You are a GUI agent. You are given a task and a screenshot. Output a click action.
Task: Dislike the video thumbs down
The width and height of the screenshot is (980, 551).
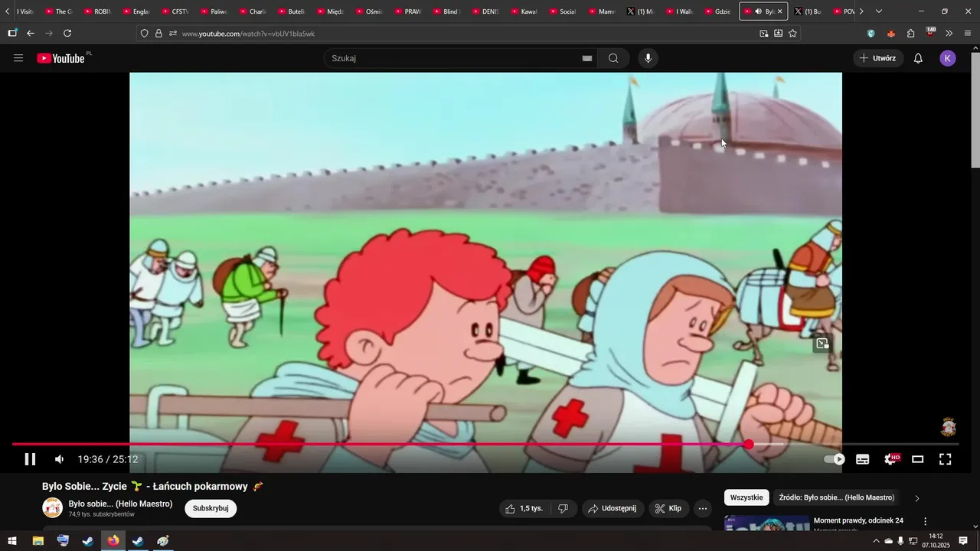click(563, 508)
